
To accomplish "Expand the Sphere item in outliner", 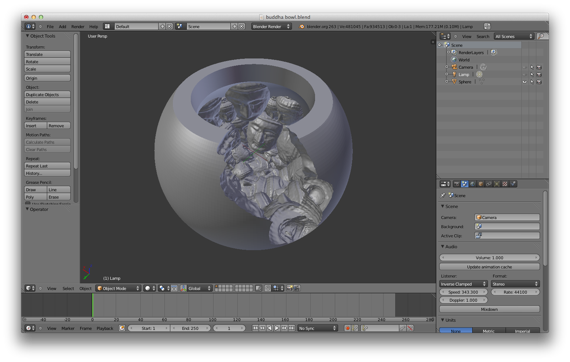I will point(446,82).
